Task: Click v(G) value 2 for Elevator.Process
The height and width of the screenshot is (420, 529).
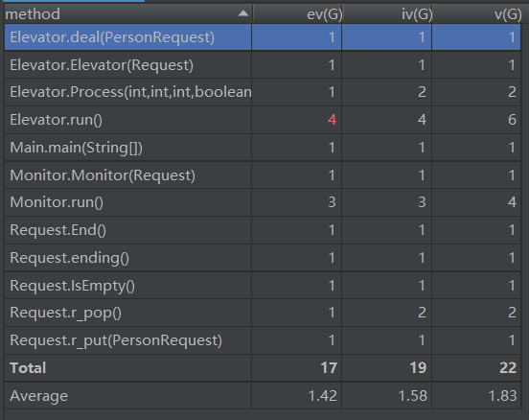Action: [x=512, y=92]
